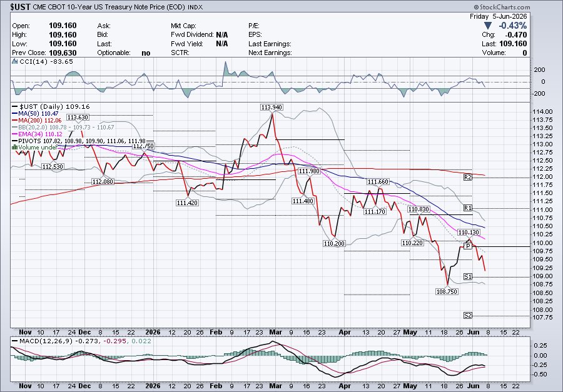Click the MA(50) blue legend line swatch
The image size is (563, 392).
coord(14,113)
